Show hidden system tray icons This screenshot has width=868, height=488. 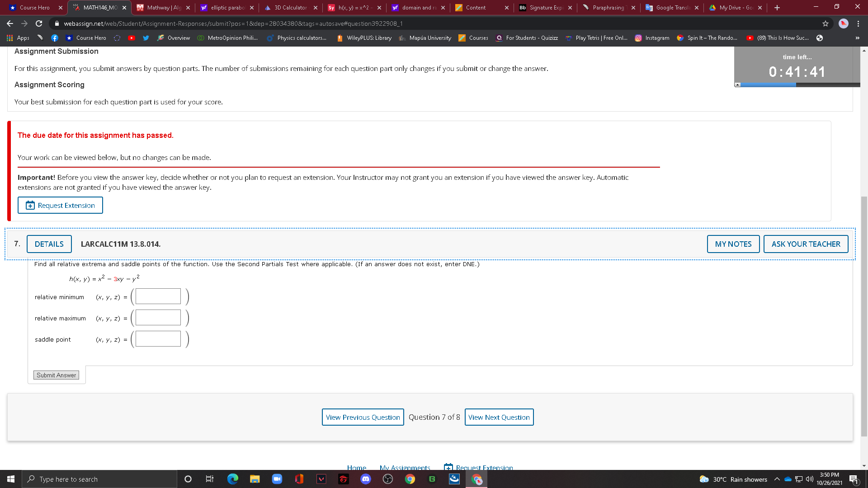coord(777,479)
